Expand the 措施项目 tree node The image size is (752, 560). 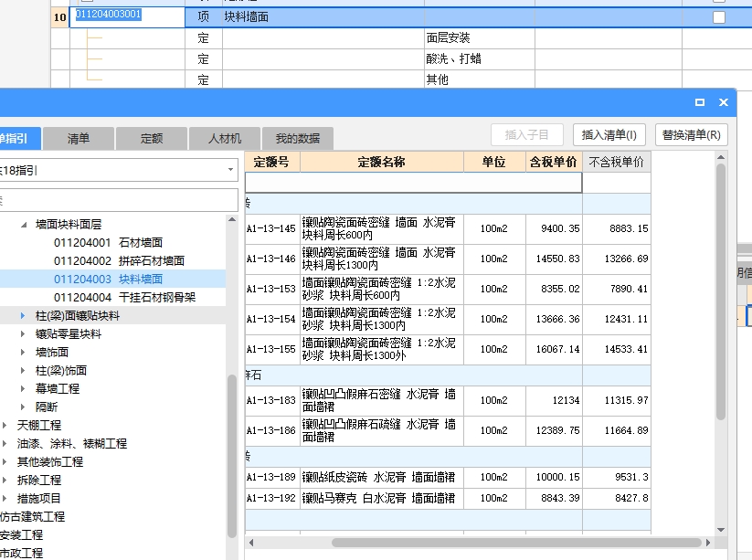tap(5, 498)
